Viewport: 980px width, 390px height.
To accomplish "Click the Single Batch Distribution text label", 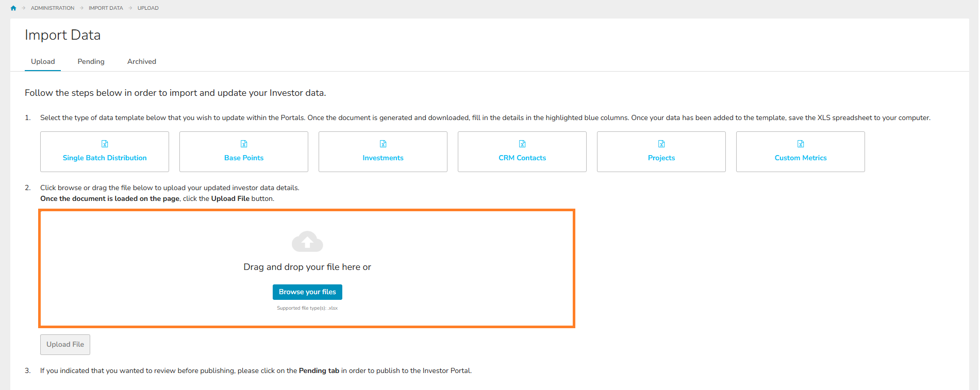I will tap(105, 158).
